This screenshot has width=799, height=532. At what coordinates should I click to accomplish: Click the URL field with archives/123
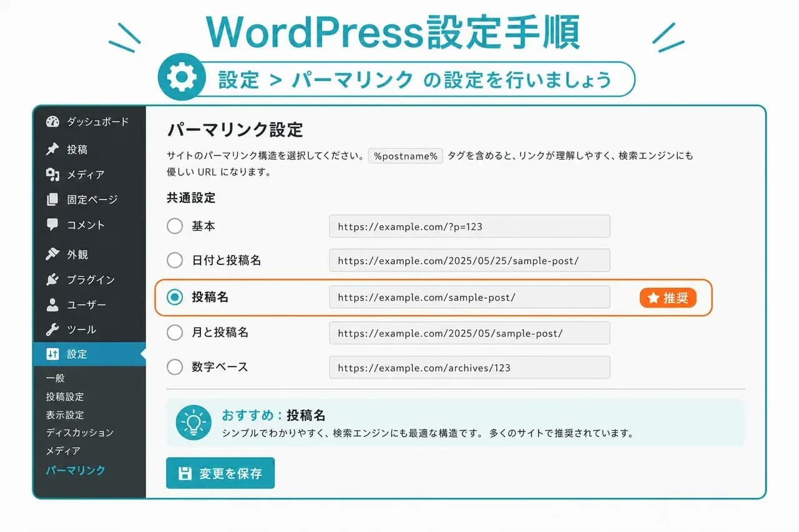[469, 367]
